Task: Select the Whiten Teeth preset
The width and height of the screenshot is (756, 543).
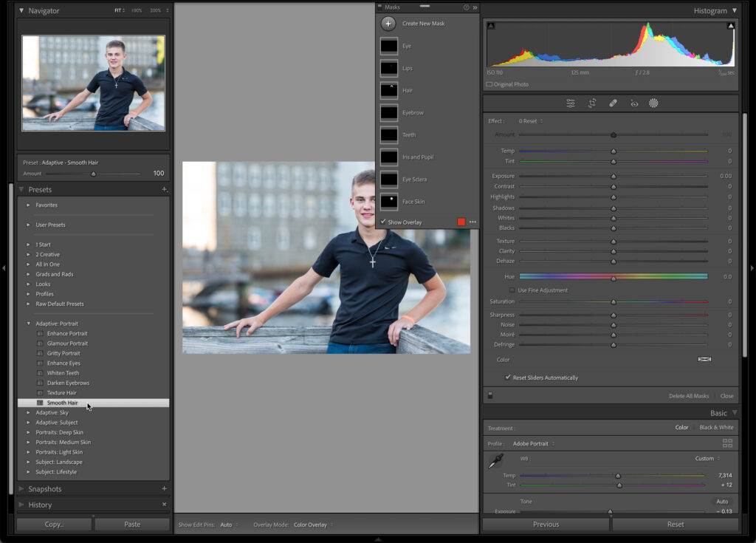Action: (x=63, y=373)
